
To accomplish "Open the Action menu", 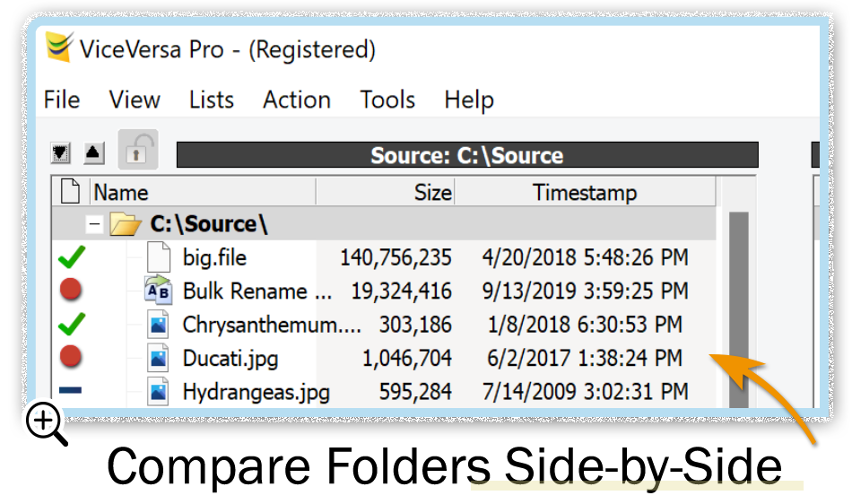I will pyautogui.click(x=297, y=100).
